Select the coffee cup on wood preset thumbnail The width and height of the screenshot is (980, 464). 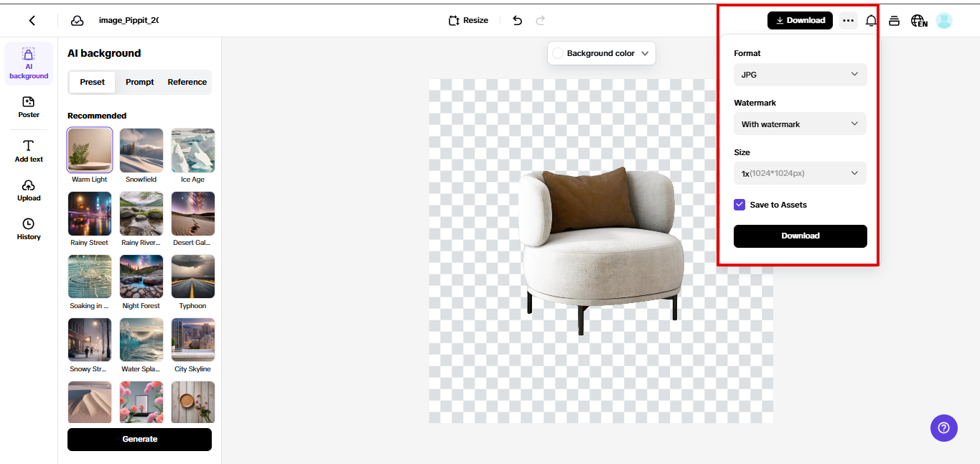pos(193,402)
